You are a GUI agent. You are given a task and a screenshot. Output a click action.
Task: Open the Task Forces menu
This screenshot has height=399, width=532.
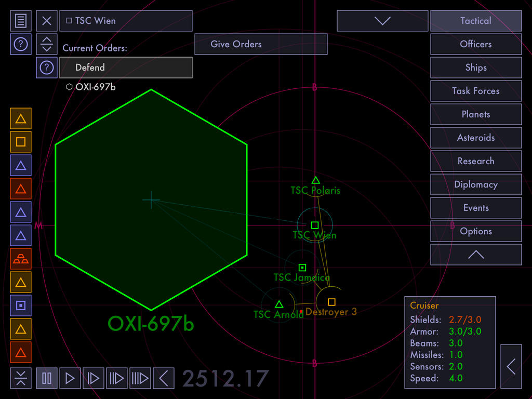(476, 91)
